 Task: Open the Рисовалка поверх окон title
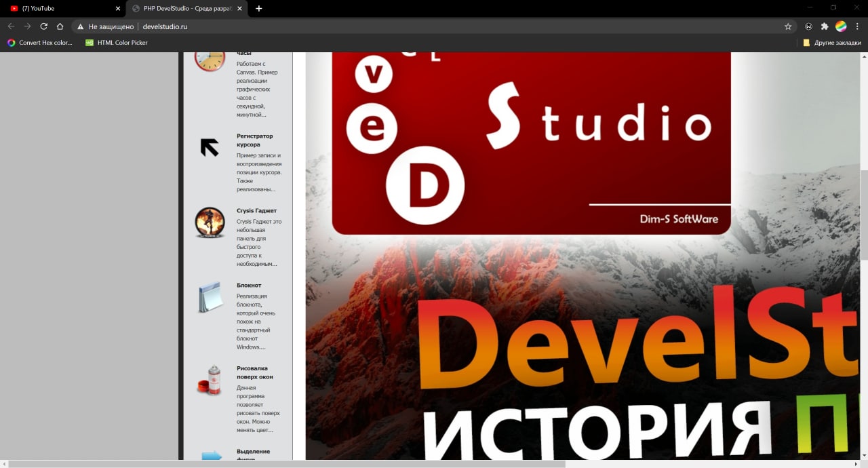255,372
